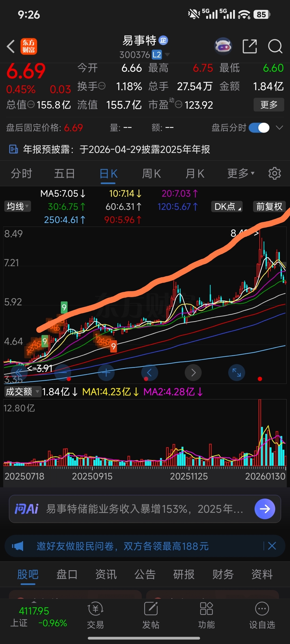Image resolution: width=290 pixels, height=644 pixels.
Task: Open 发帖 post icon
Action: pos(151,616)
